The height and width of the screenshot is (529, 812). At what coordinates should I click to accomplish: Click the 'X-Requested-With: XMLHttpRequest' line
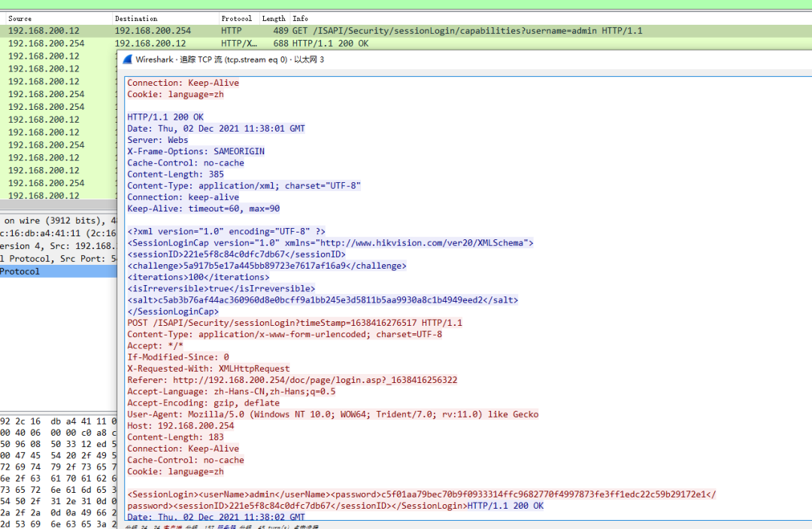(208, 369)
